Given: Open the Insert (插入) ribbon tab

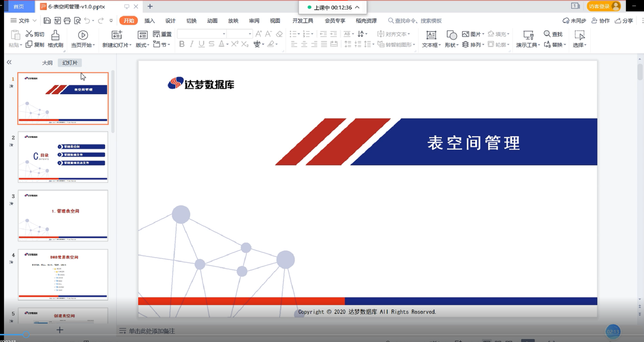Looking at the screenshot, I should click(149, 21).
